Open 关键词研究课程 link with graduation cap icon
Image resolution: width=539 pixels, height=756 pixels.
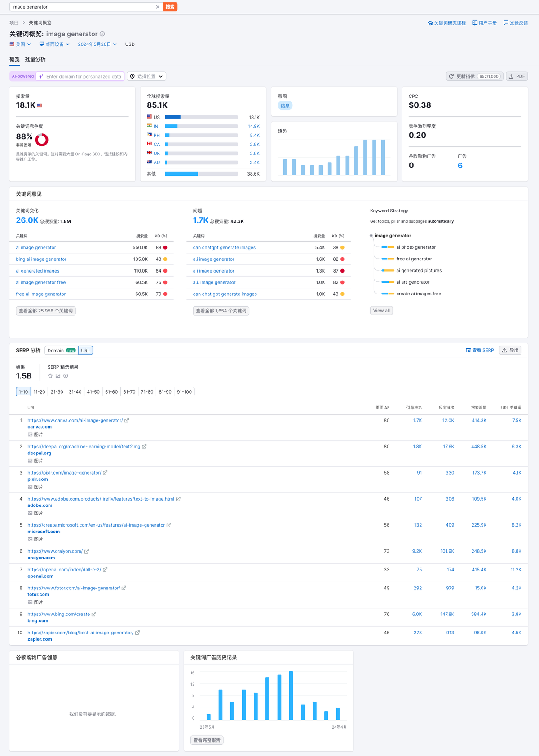[446, 23]
